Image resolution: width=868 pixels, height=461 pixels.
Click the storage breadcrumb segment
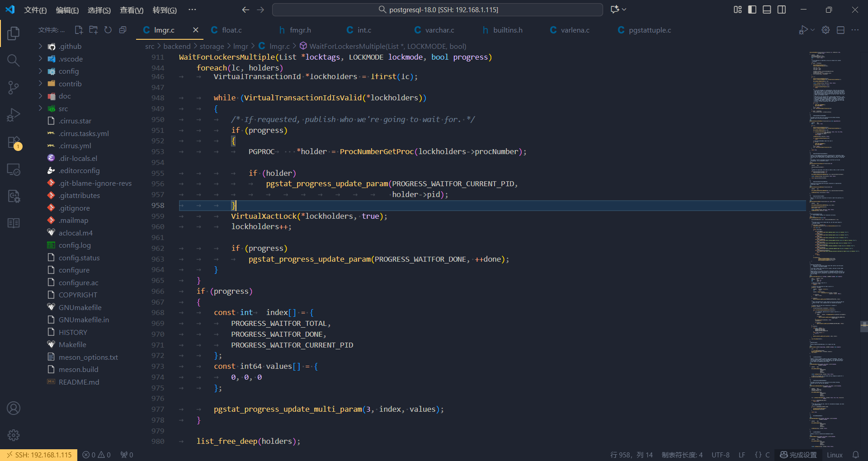pos(212,46)
